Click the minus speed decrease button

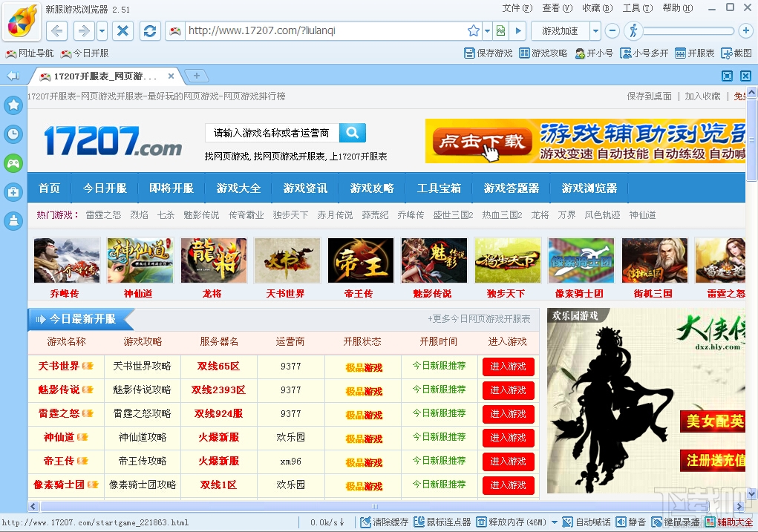[612, 31]
